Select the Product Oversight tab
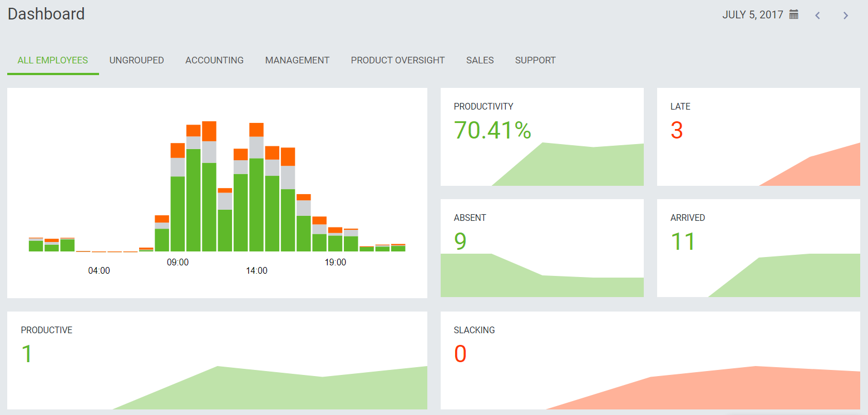868x415 pixels. tap(397, 60)
